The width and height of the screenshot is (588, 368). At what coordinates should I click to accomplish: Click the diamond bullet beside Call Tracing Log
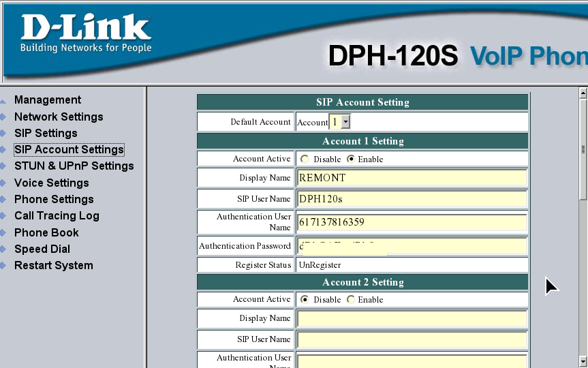[3, 216]
